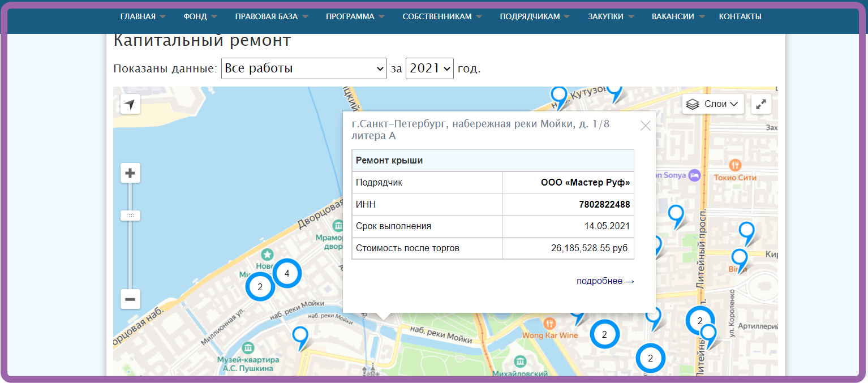868x383 pixels.
Task: Click the cluster marker labeled 4
Action: click(287, 274)
